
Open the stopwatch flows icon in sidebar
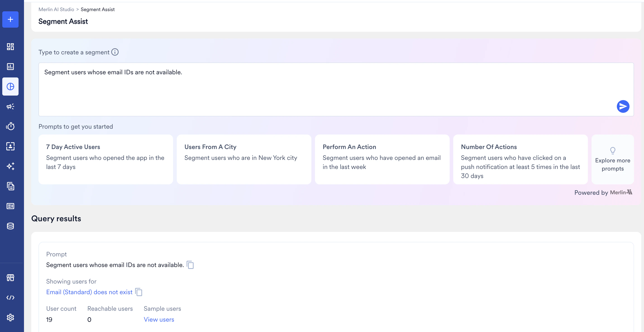(x=10, y=126)
